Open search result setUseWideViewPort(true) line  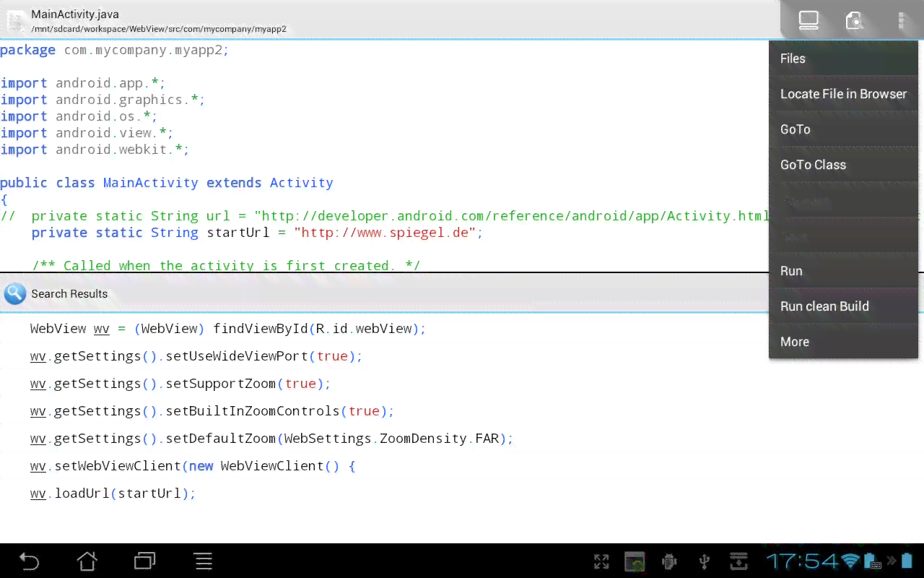coord(196,356)
